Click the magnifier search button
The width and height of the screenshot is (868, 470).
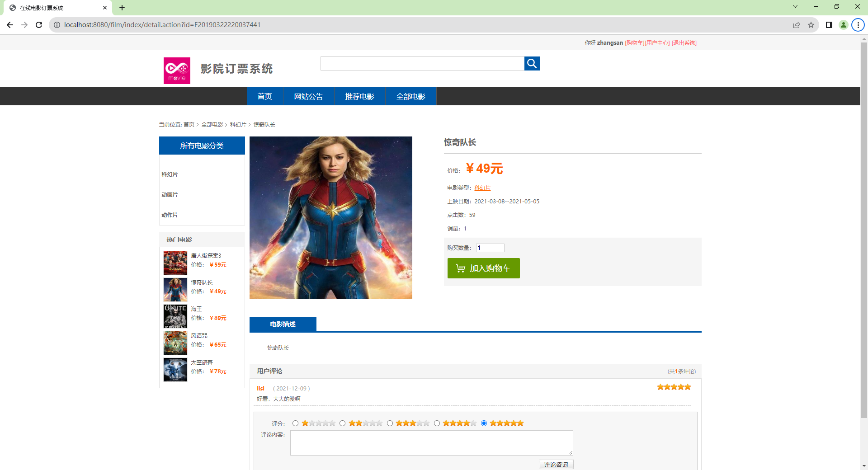pos(532,64)
